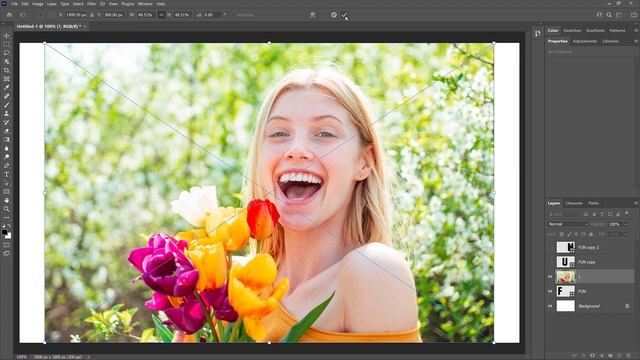
Task: Select the Horizontal Type tool
Action: pos(6,174)
